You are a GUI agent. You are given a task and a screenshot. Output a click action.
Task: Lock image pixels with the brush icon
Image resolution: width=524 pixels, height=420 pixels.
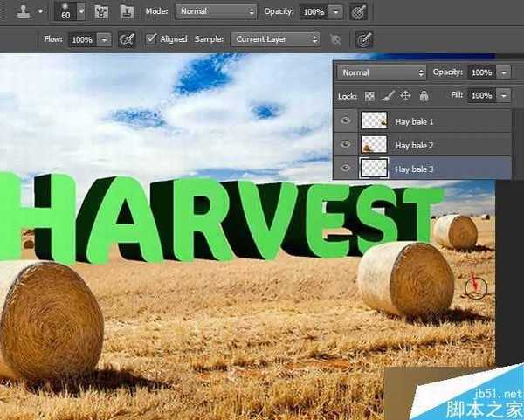[388, 95]
